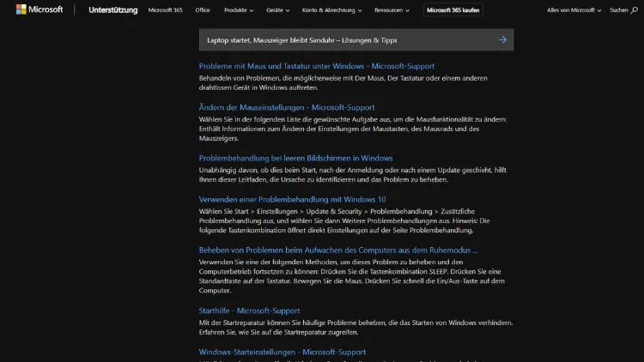Open Beheben von Problemen beim Aufwachen result

click(338, 250)
